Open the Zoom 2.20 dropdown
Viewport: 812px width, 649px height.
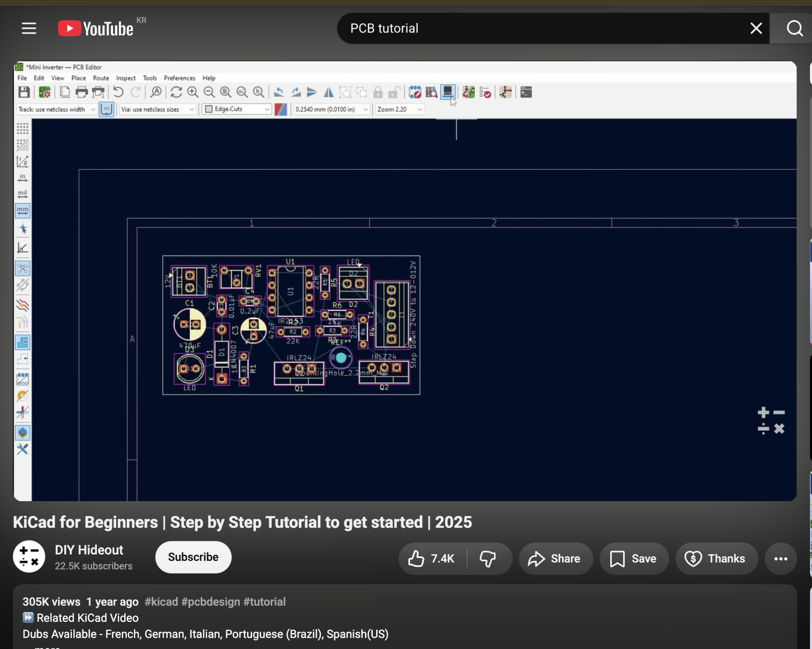(400, 109)
